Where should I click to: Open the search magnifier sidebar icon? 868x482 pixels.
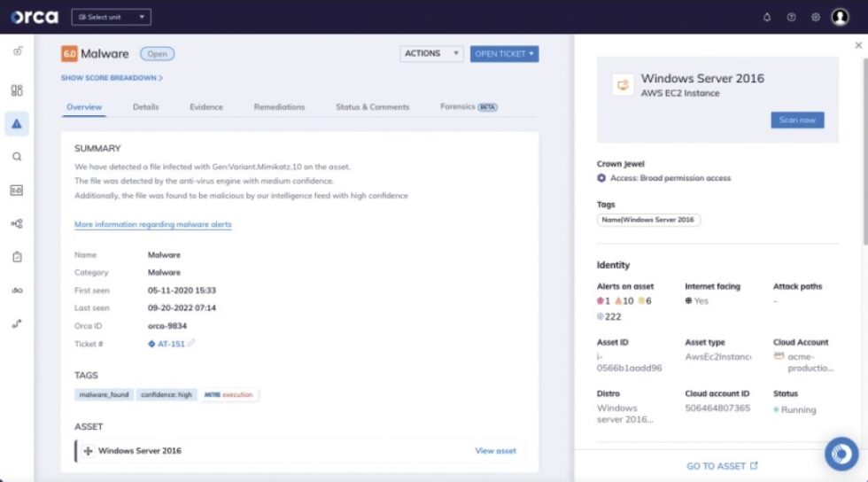(x=17, y=157)
